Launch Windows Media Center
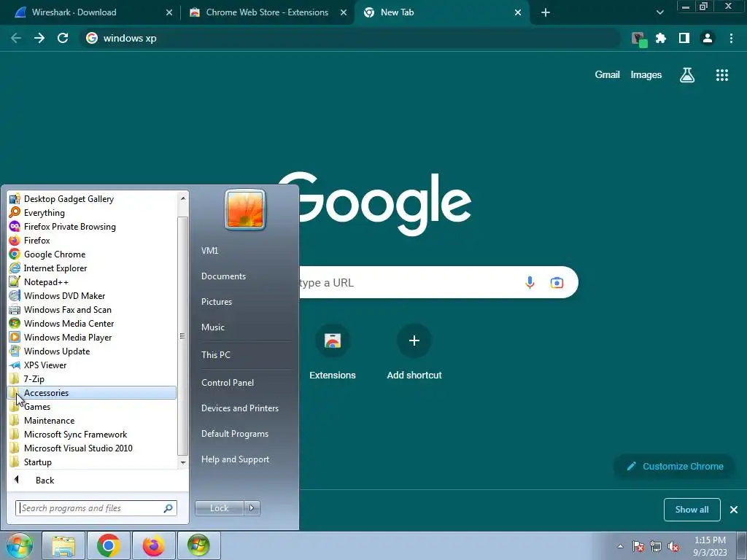Image resolution: width=747 pixels, height=560 pixels. pyautogui.click(x=92, y=323)
